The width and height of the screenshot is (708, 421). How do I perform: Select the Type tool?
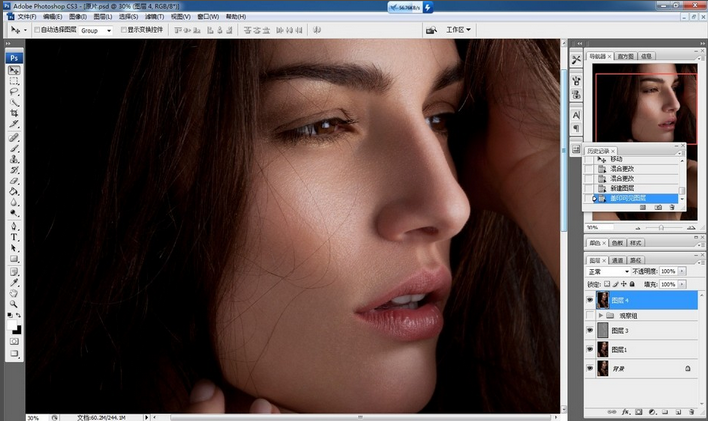pyautogui.click(x=14, y=237)
